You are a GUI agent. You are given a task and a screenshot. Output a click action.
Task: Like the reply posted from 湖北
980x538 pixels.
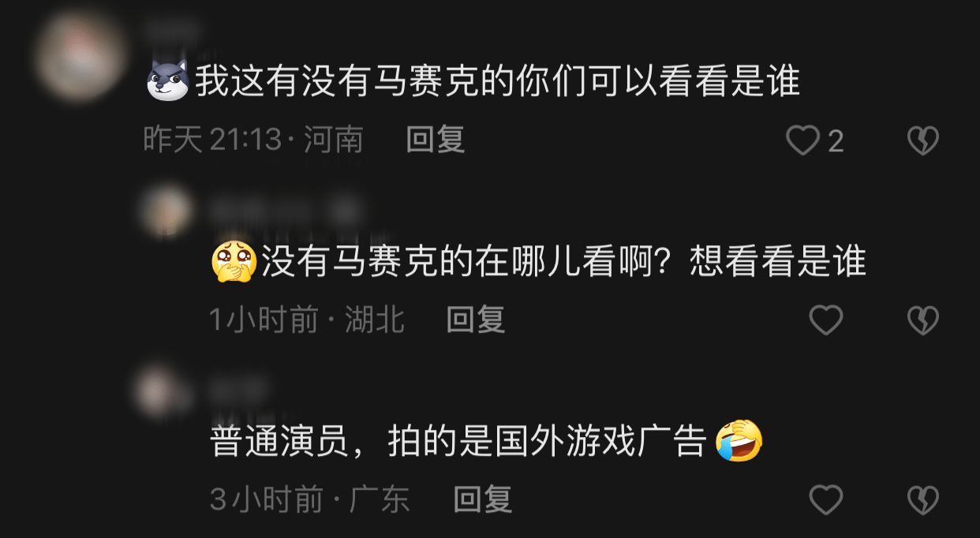pyautogui.click(x=826, y=320)
